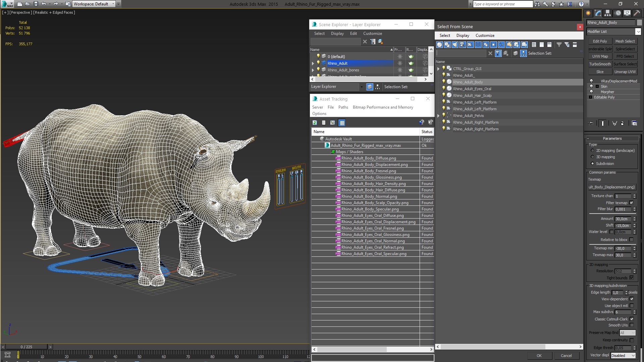Expand the Skin modifier sub-objects
Screen dimensions: 644x362
click(x=597, y=86)
